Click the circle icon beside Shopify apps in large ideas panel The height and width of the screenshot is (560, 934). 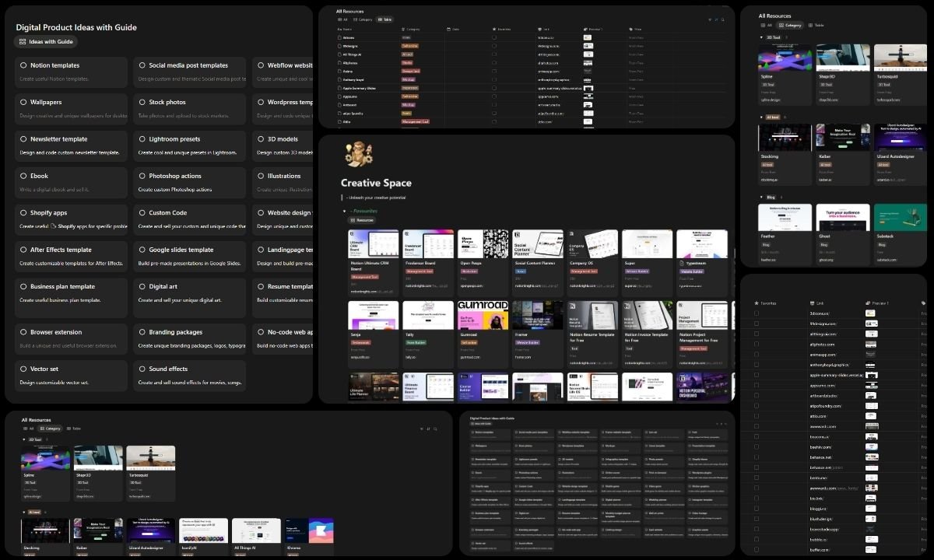click(x=23, y=212)
